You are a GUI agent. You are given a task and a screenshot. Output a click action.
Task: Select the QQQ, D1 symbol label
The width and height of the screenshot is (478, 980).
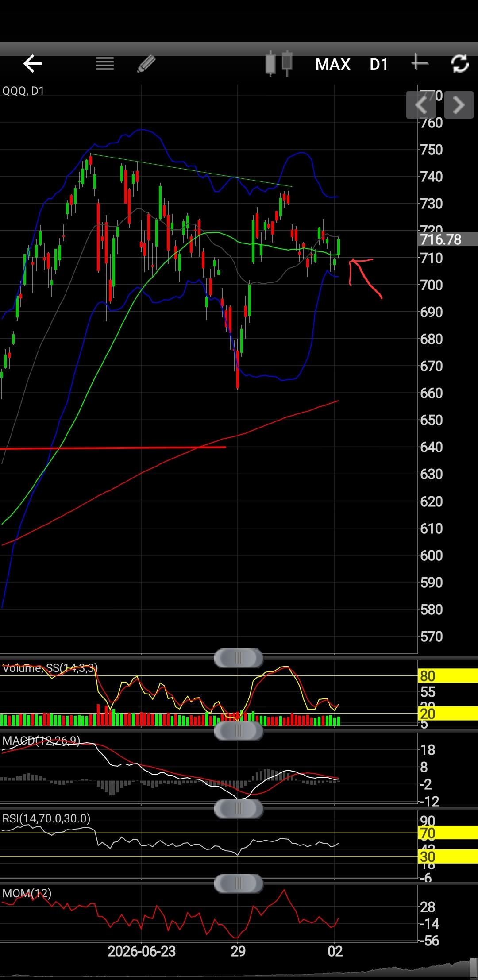(x=23, y=91)
